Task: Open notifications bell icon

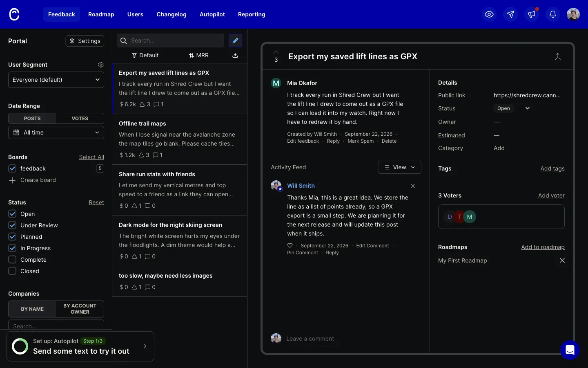Action: [x=553, y=14]
